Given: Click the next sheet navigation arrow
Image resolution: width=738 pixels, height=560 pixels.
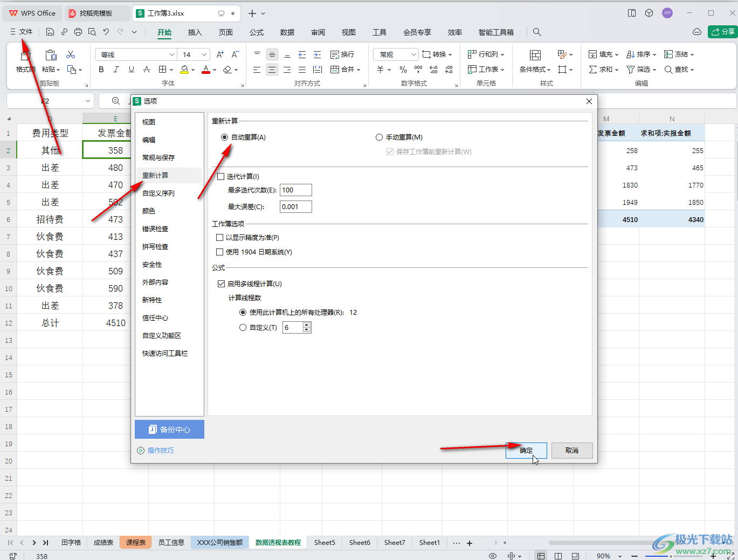Looking at the screenshot, I should 34,543.
